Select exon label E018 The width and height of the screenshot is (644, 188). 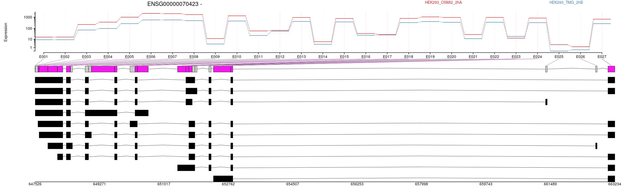coord(409,57)
